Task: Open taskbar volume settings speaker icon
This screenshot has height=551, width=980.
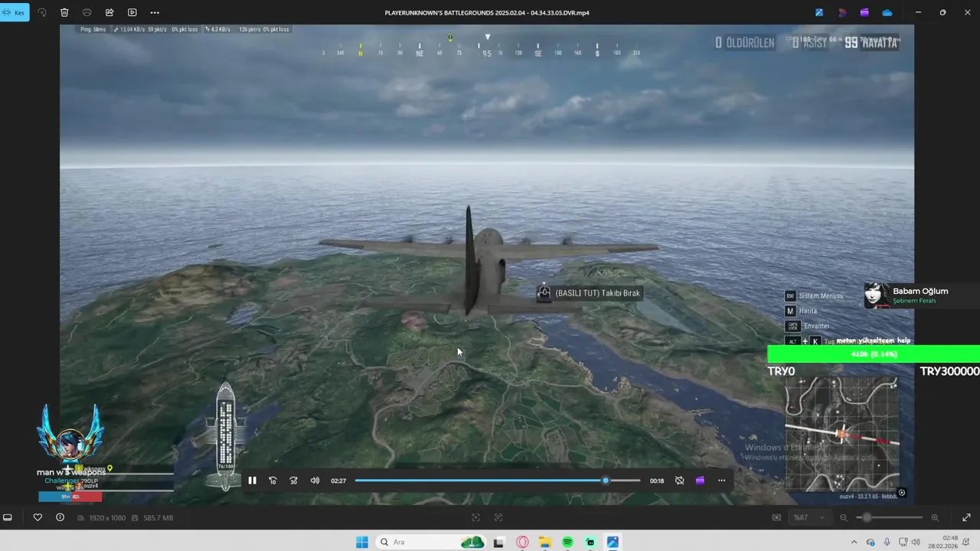Action: 914,542
